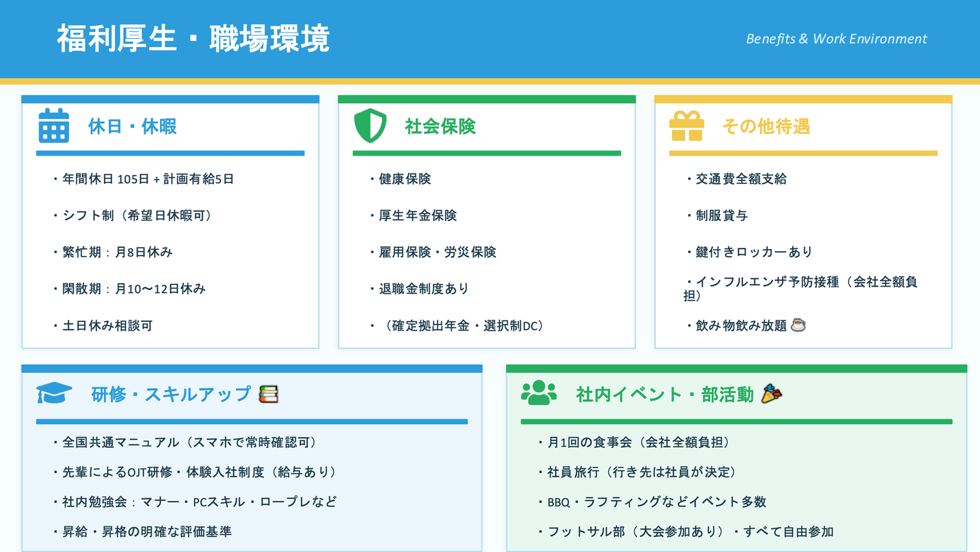Select the bullet 鍵付きロッカーあり

click(749, 253)
